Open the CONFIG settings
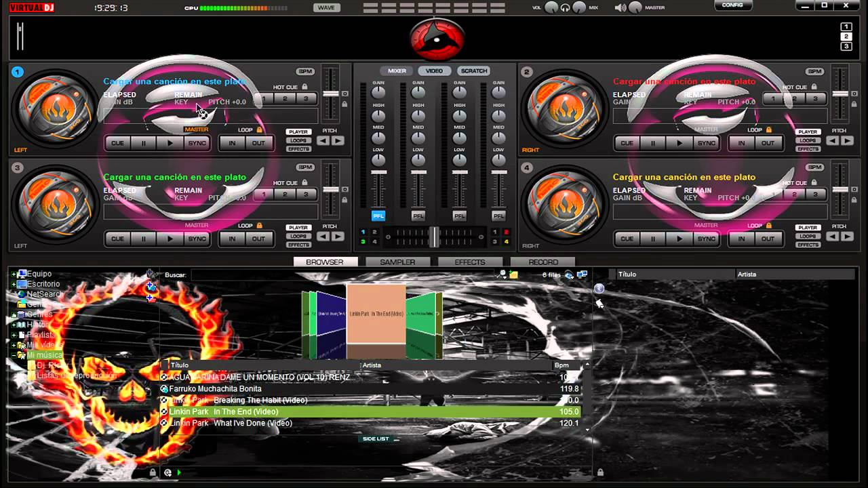 (x=733, y=5)
